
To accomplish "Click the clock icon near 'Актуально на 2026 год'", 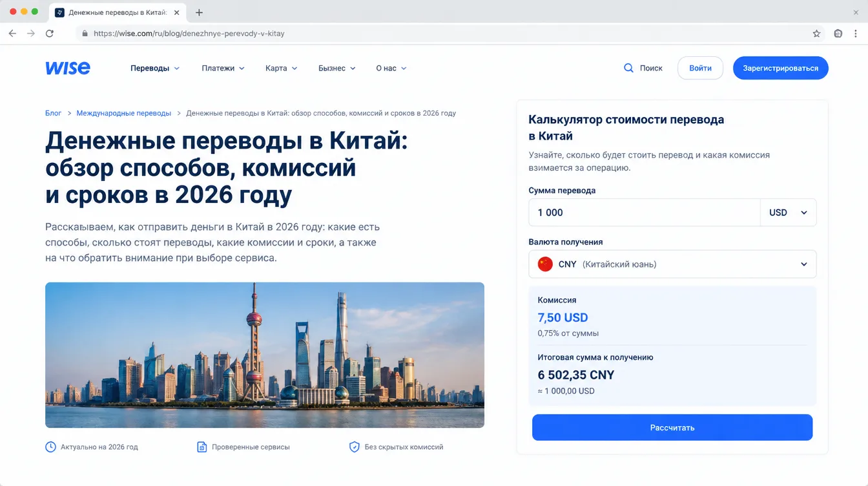I will point(50,447).
